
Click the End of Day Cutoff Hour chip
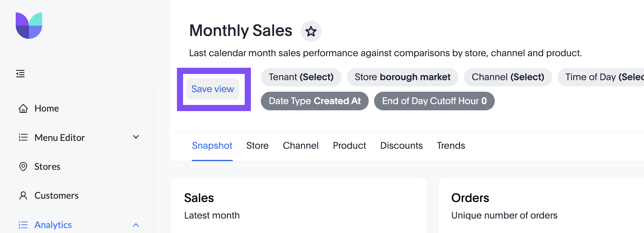(434, 101)
